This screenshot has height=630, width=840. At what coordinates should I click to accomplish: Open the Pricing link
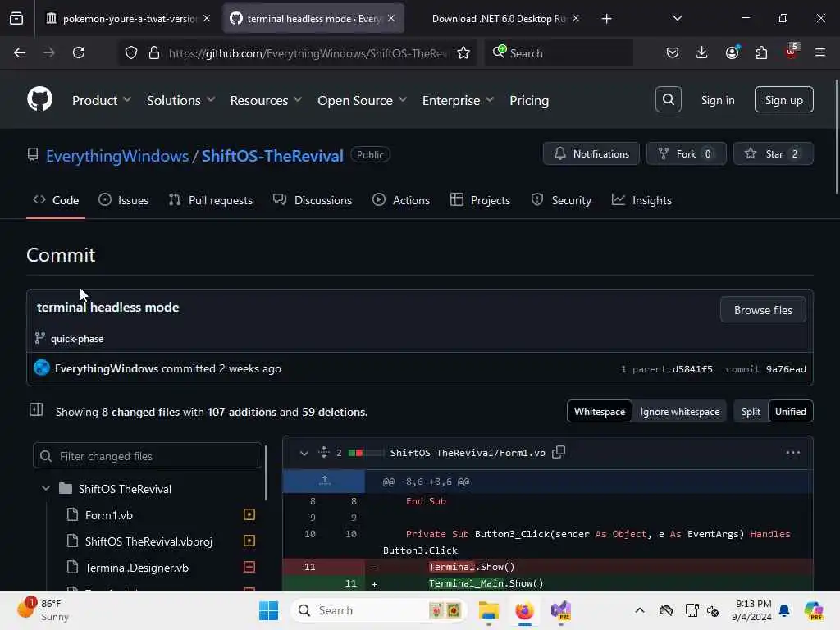pyautogui.click(x=529, y=100)
